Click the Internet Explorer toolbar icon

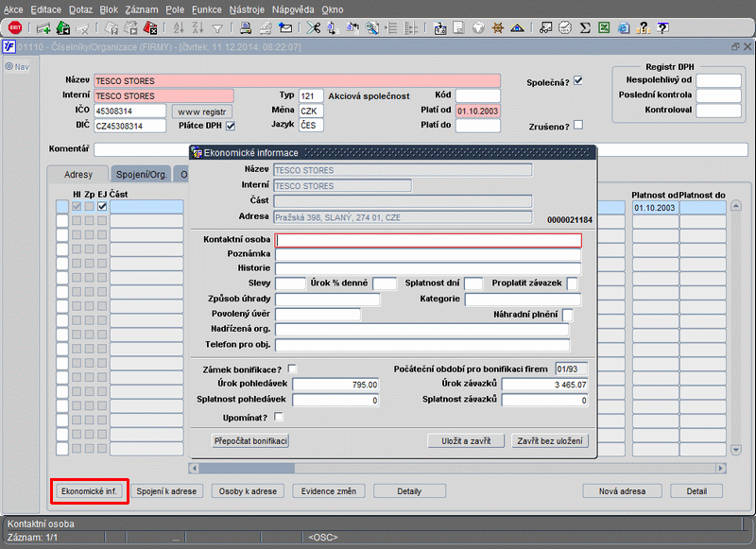pos(624,28)
